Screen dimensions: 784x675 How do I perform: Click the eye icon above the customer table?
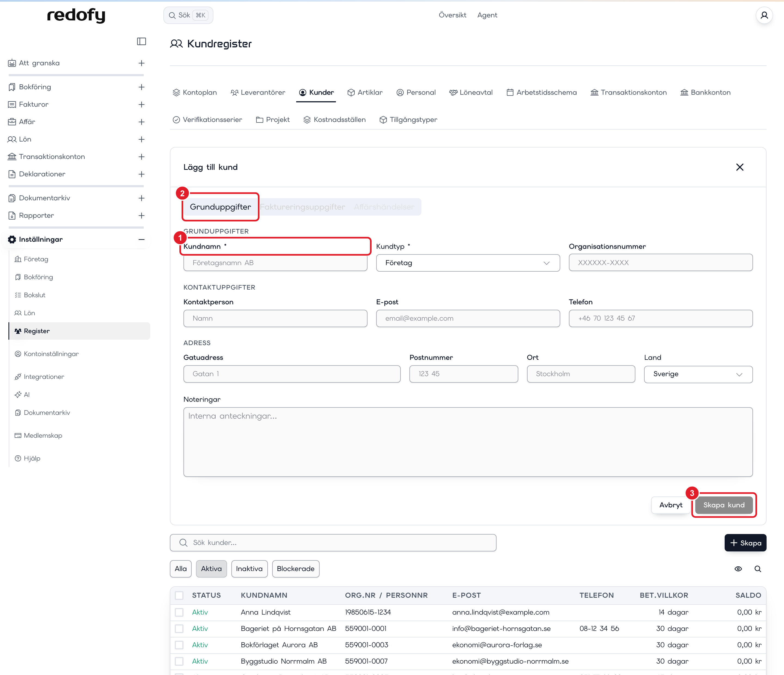click(738, 569)
